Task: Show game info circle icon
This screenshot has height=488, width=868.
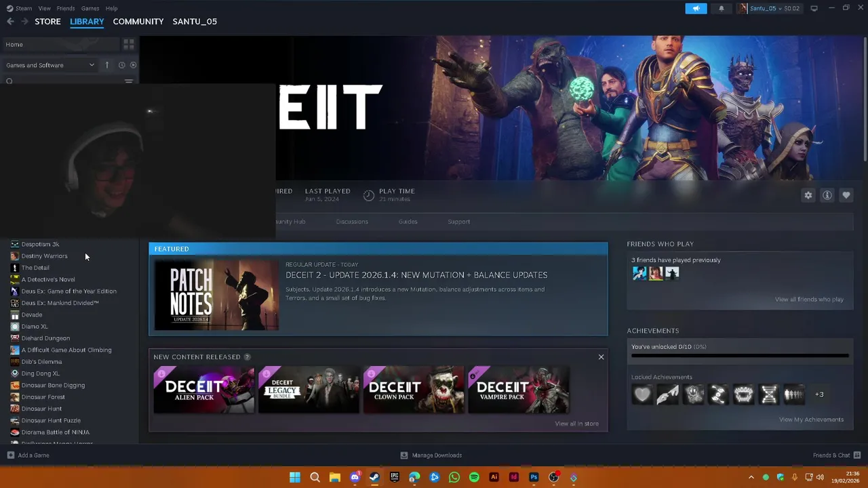Action: point(827,195)
